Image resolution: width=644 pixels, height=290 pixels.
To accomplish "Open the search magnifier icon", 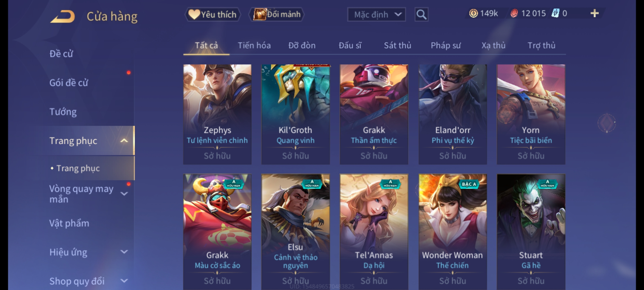I will (x=421, y=15).
